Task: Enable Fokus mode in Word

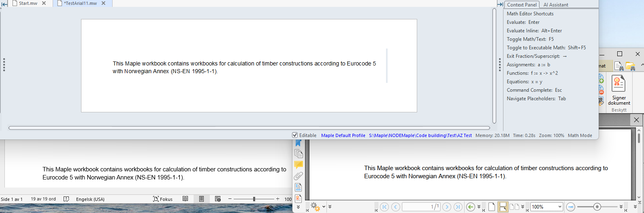Action: tap(163, 199)
